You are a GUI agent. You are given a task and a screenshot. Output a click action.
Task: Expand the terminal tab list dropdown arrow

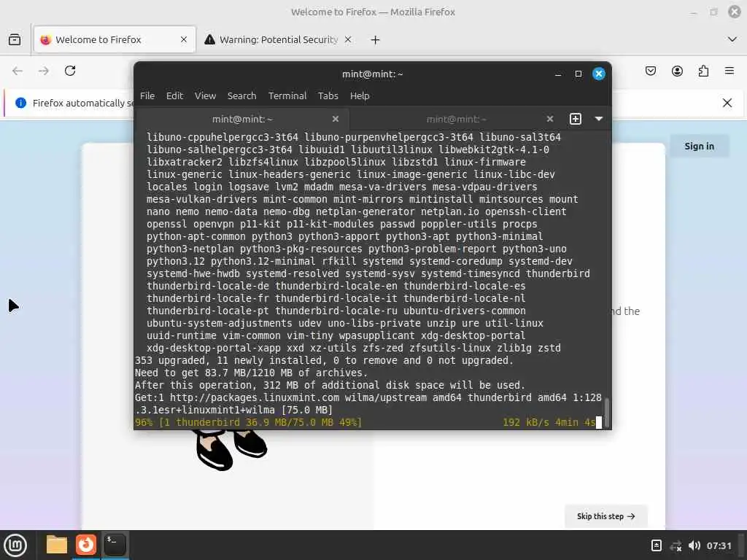pos(599,119)
